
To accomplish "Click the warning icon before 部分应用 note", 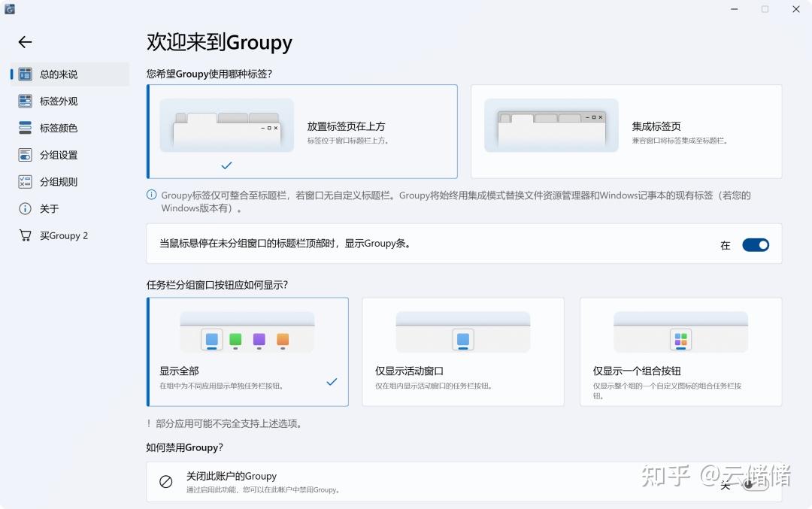I will pyautogui.click(x=149, y=423).
